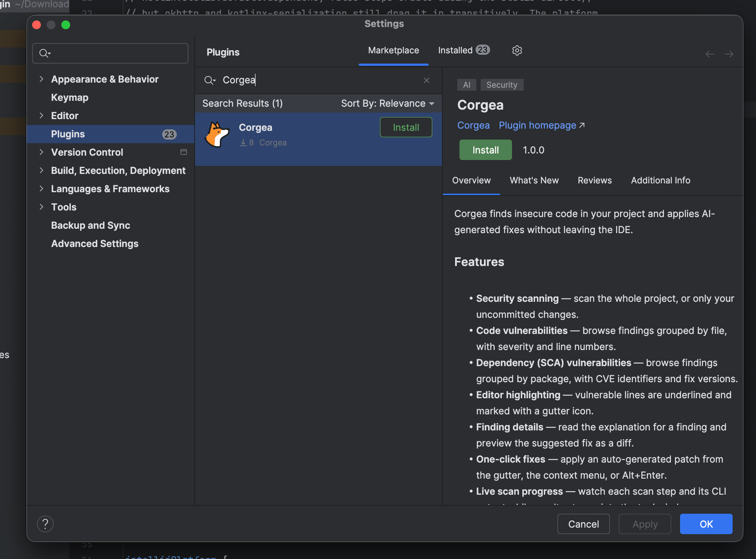Open the Additional Info tab
This screenshot has width=756, height=559.
[x=661, y=180]
